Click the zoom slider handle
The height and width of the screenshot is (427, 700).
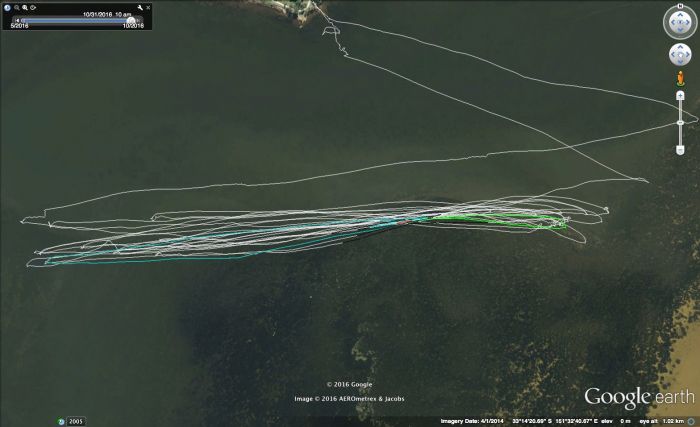point(680,122)
